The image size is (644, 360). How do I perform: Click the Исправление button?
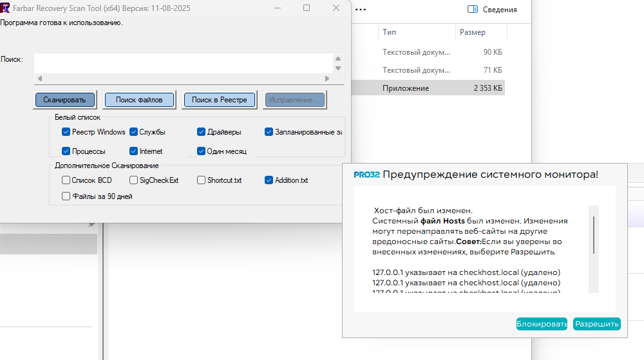click(294, 100)
